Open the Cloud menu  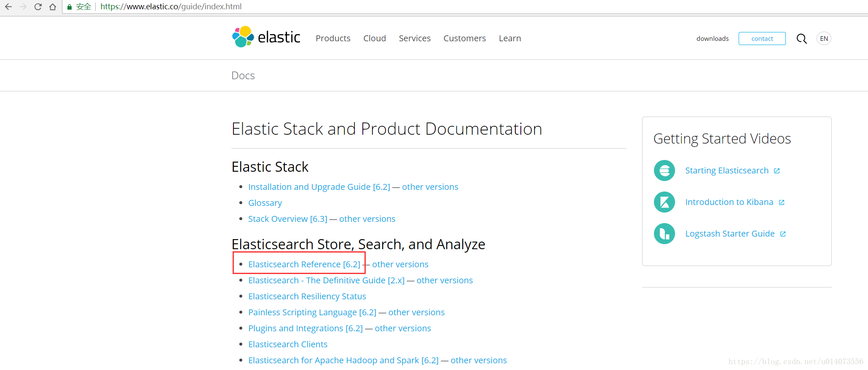375,38
